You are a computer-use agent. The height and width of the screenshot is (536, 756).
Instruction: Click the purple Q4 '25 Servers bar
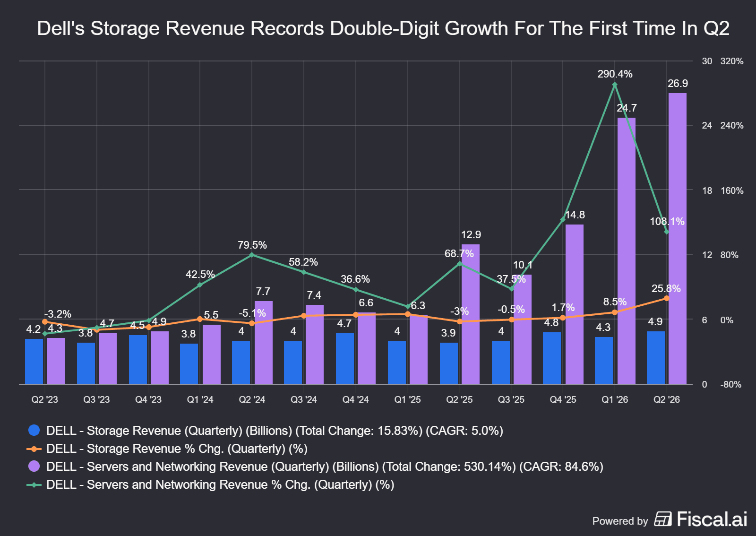[x=575, y=304]
